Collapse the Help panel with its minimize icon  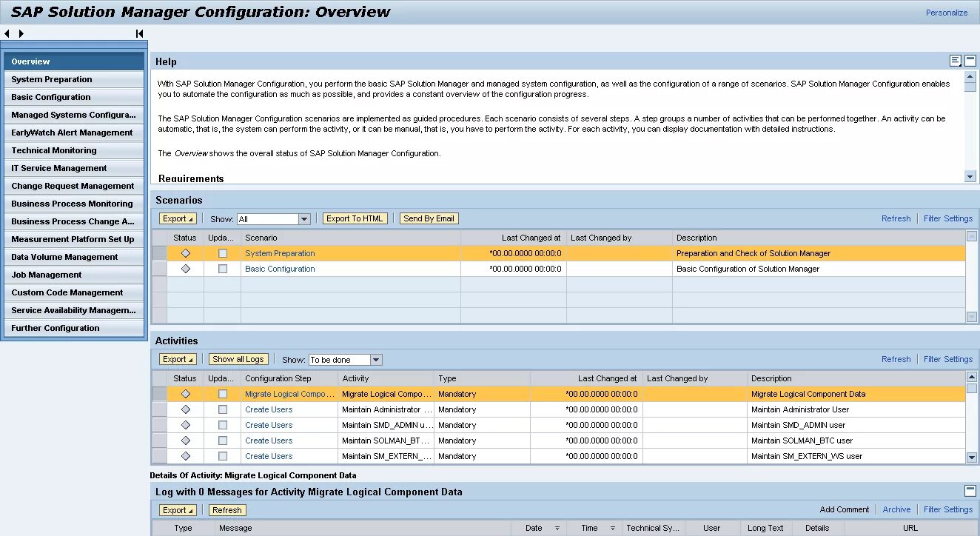tap(970, 61)
